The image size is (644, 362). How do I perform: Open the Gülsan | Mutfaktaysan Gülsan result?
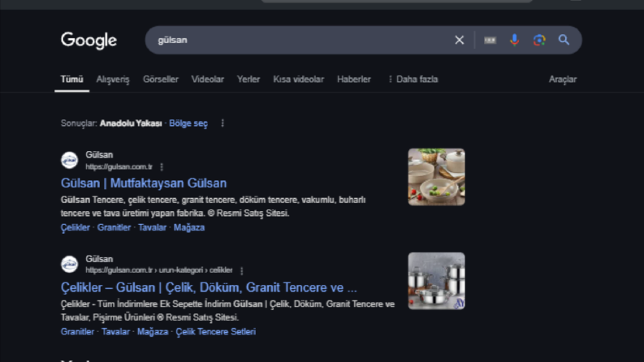coord(144,183)
